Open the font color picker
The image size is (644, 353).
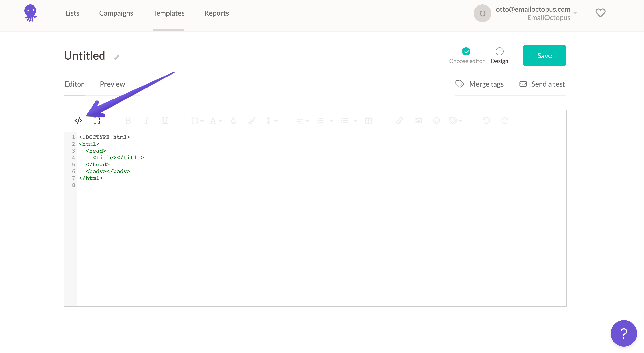215,121
